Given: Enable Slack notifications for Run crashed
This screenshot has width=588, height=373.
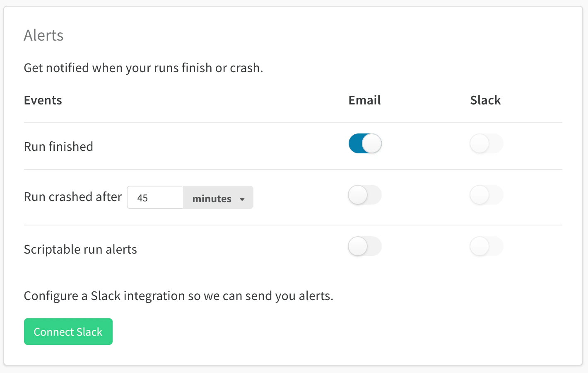Looking at the screenshot, I should (x=486, y=195).
